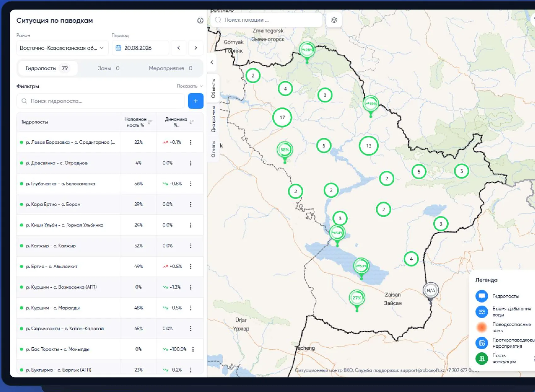Select row р. Куршим – с. Вознесенка (АГП)

[110, 287]
